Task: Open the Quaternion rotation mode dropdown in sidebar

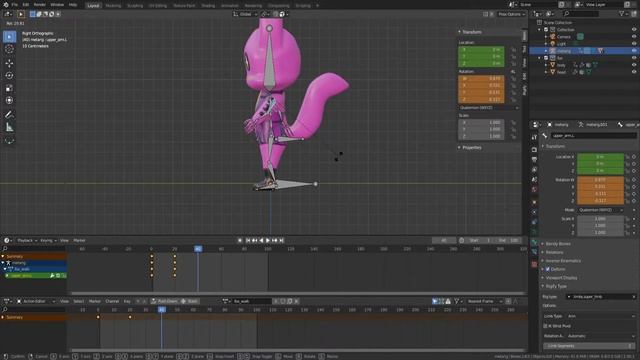Action: [489, 108]
